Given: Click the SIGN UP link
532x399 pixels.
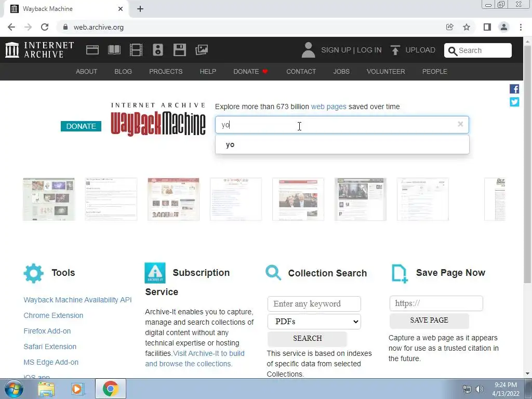Looking at the screenshot, I should 336,50.
